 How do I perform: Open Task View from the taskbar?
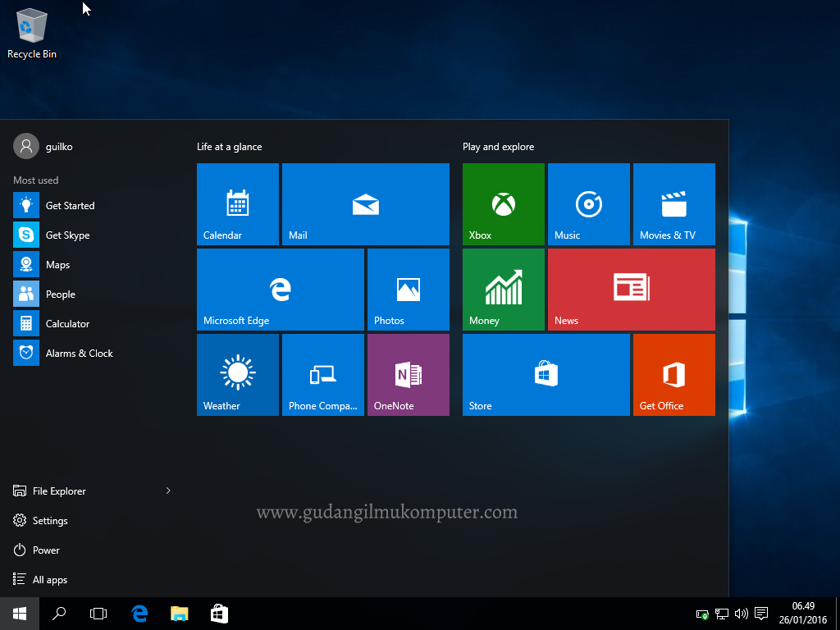coord(98,613)
